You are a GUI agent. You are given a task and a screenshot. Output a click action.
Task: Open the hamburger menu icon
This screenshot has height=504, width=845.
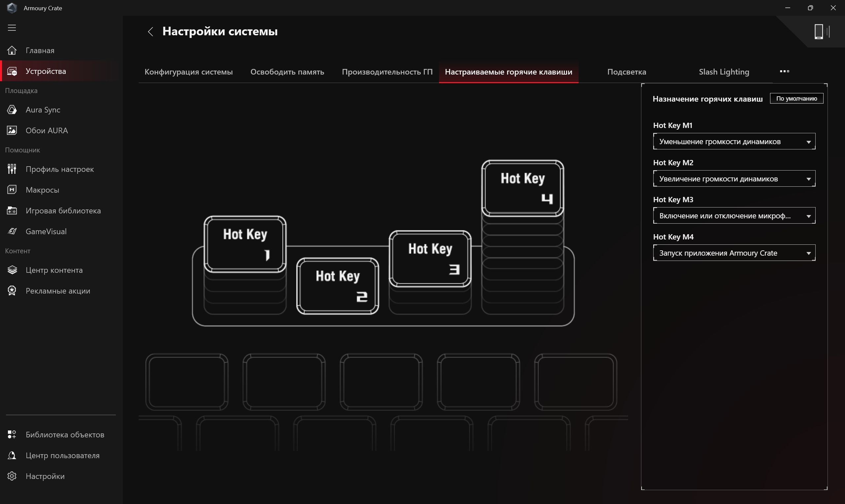pyautogui.click(x=12, y=27)
